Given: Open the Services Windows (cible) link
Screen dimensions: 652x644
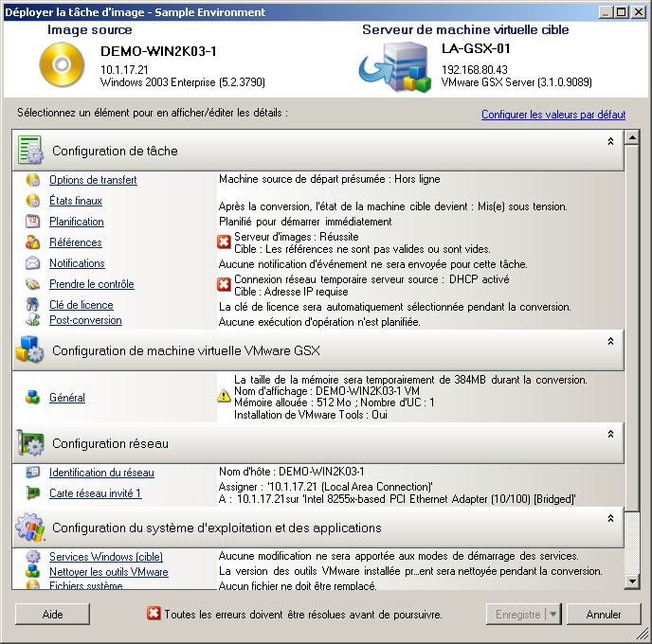Looking at the screenshot, I should pos(106,556).
